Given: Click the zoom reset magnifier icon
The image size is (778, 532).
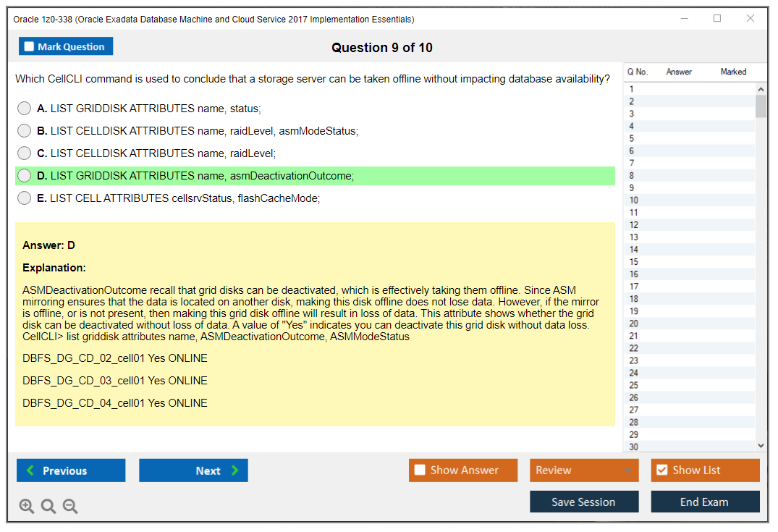Looking at the screenshot, I should [48, 507].
